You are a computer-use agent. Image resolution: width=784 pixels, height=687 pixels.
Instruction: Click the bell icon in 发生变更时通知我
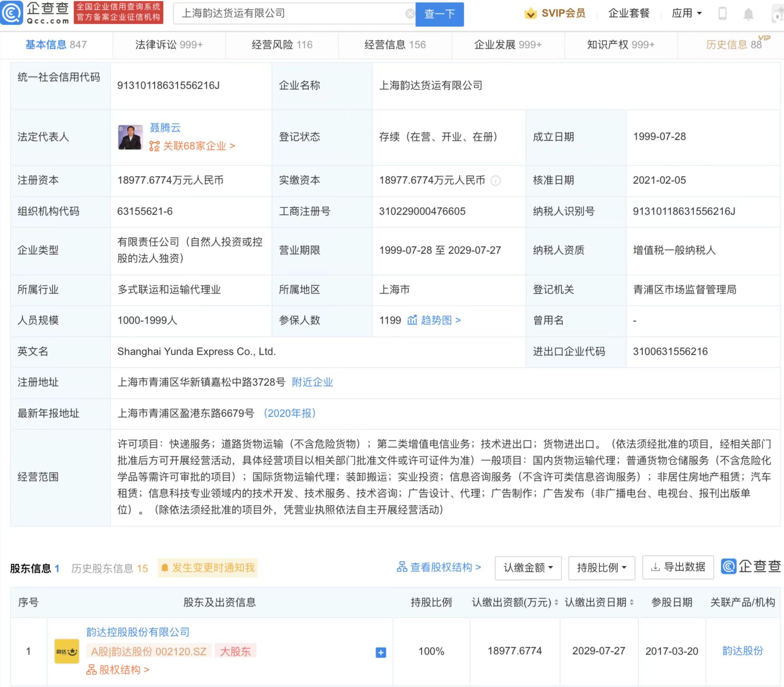pyautogui.click(x=164, y=568)
